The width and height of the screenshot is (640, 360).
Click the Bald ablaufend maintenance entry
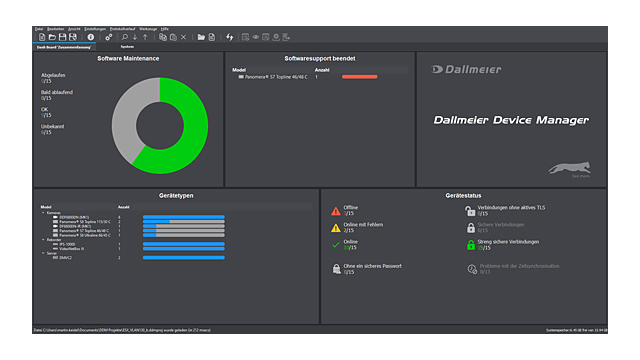click(x=57, y=95)
